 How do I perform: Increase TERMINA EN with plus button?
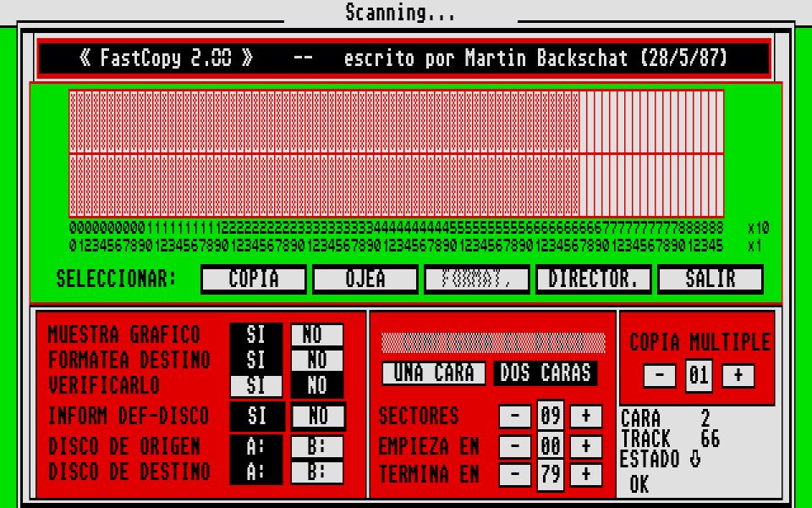pos(586,474)
